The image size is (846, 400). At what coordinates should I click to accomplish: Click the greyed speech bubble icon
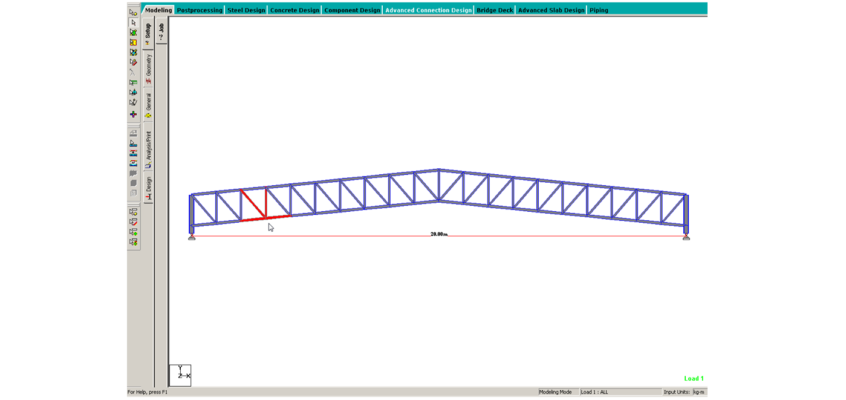click(x=133, y=173)
